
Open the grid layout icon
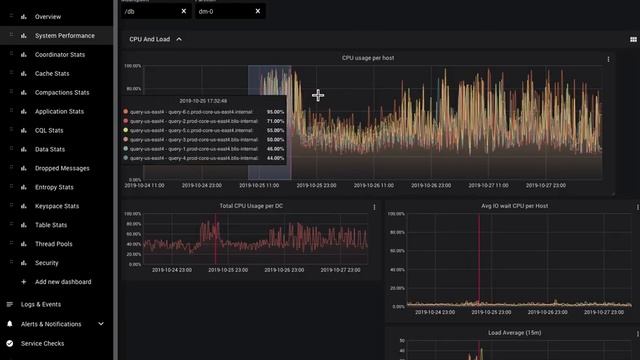pyautogui.click(x=633, y=39)
